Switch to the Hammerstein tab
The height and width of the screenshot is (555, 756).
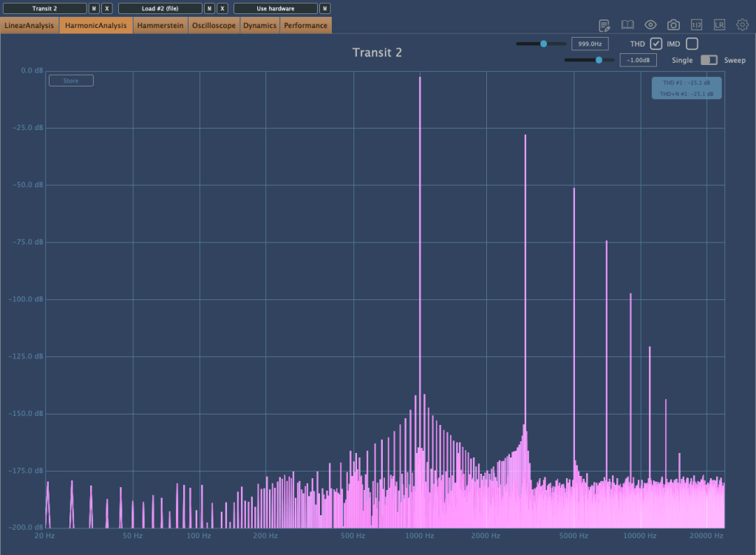click(x=160, y=26)
